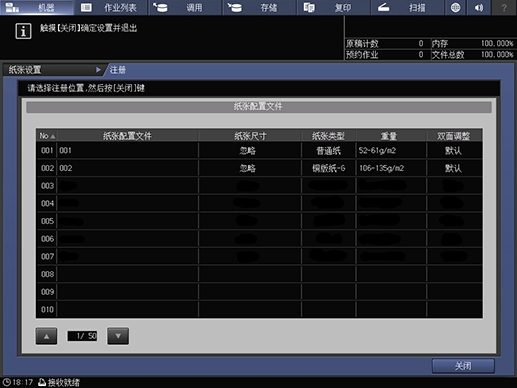Select registration position row 003
The height and width of the screenshot is (388, 517).
[x=259, y=186]
